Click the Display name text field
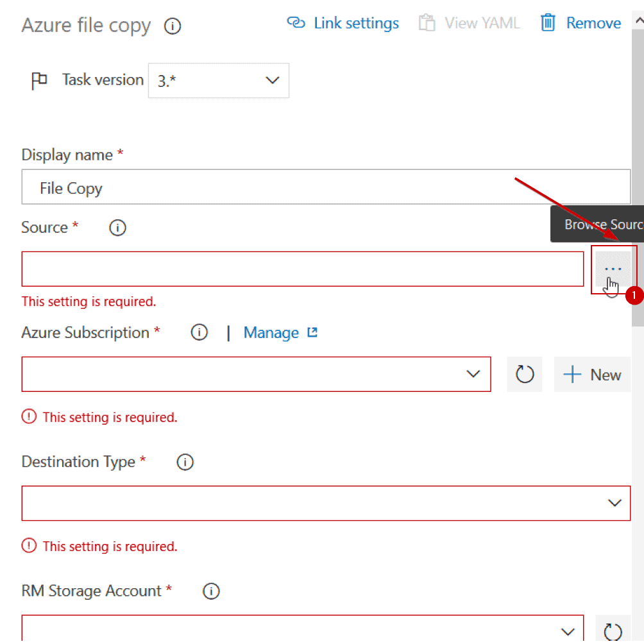 [x=325, y=188]
